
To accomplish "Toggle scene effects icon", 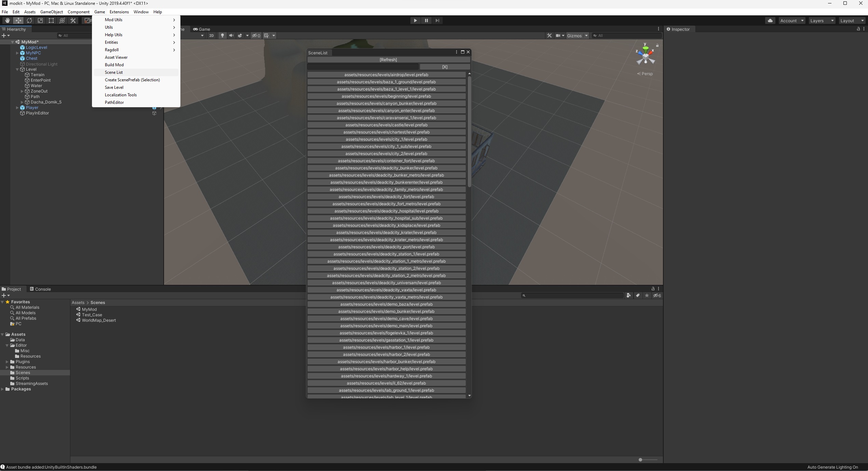I will (x=240, y=36).
